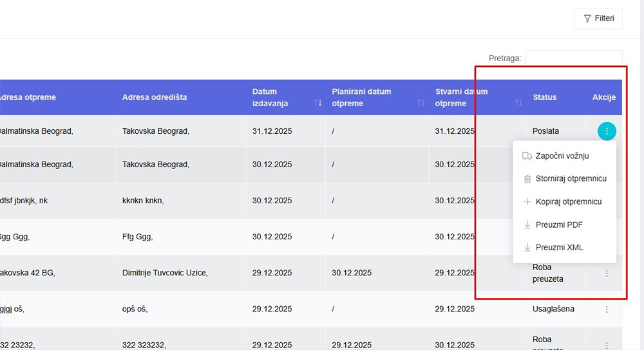The height and width of the screenshot is (350, 644).
Task: Click the truck icon beside Započni vožnju
Action: (527, 156)
